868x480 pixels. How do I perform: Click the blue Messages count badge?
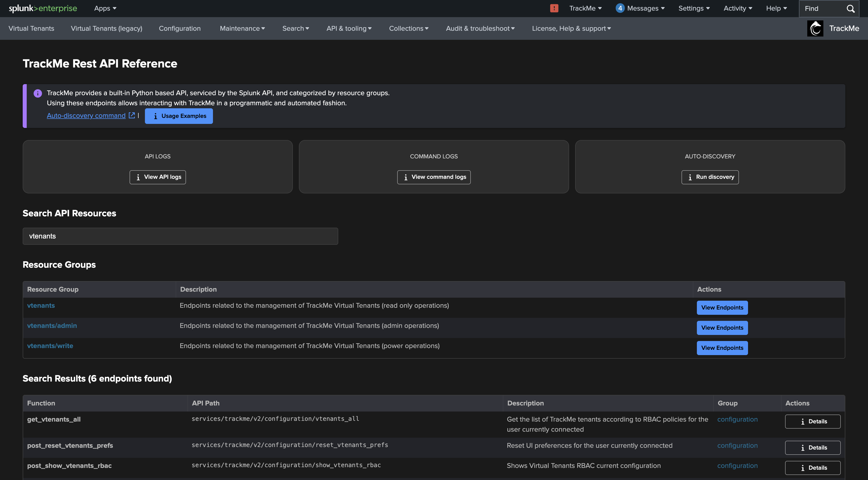620,8
